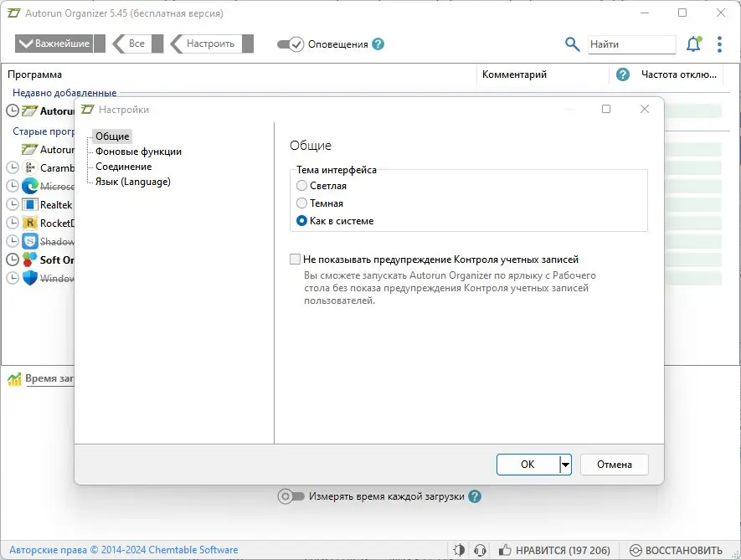This screenshot has width=741, height=560.
Task: Click clock icon on Realtek row
Action: click(x=13, y=204)
